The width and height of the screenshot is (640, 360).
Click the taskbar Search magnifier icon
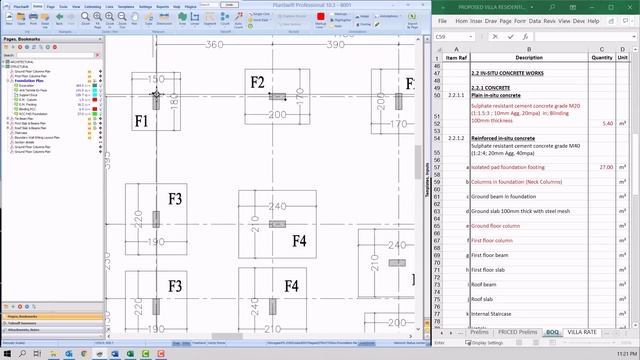pos(22,353)
